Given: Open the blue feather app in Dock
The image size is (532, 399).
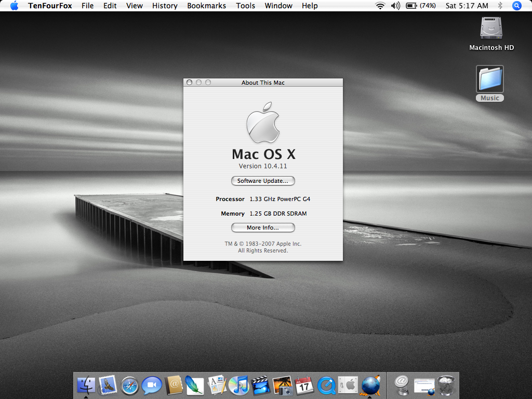Looking at the screenshot, I should tap(195, 386).
